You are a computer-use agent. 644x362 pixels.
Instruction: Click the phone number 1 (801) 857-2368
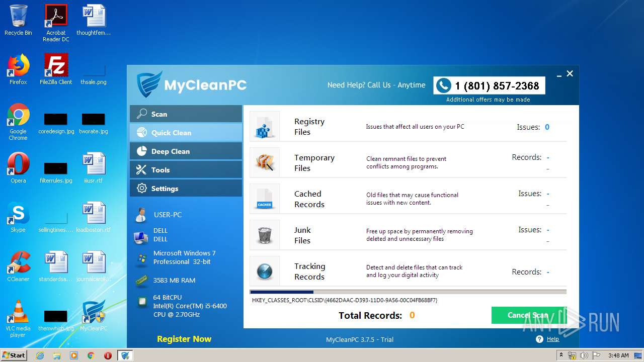click(497, 86)
